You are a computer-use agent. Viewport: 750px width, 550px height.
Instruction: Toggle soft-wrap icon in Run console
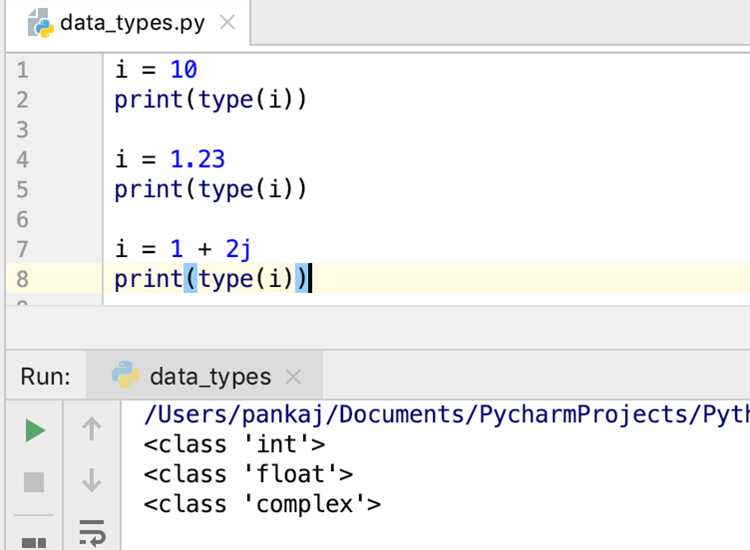[92, 531]
